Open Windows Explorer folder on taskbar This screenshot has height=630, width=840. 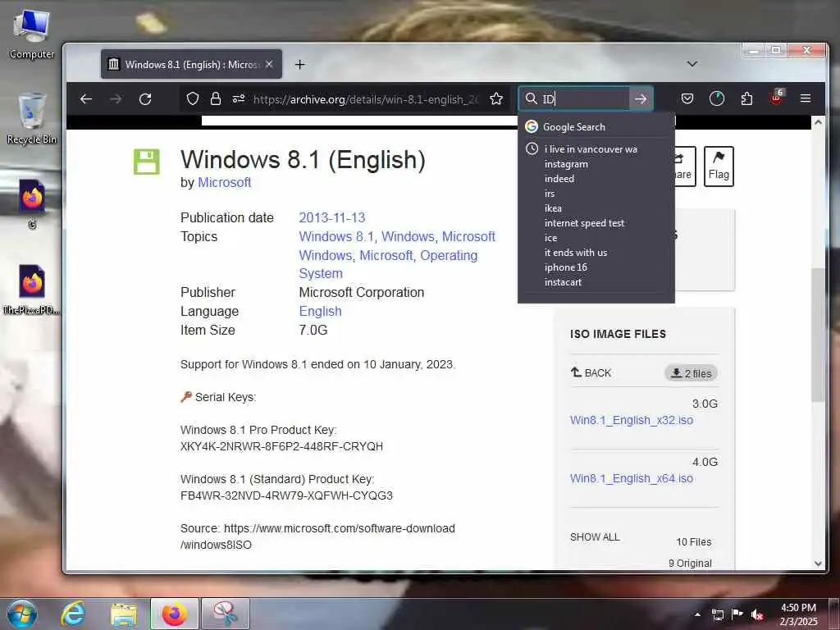[x=124, y=614]
